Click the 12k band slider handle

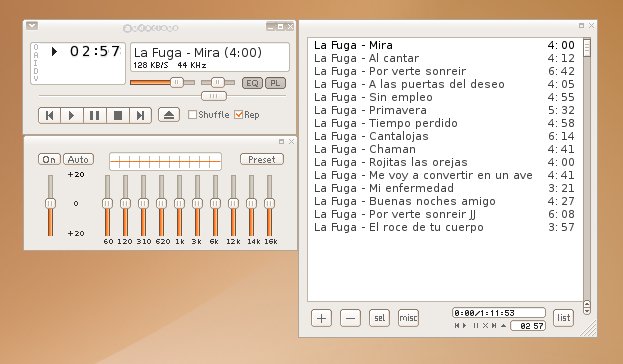233,203
